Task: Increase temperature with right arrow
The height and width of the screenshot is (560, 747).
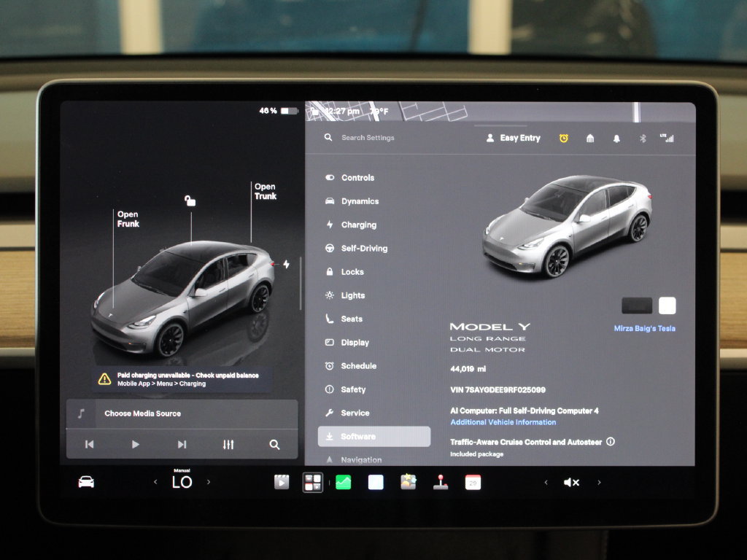Action: point(209,482)
